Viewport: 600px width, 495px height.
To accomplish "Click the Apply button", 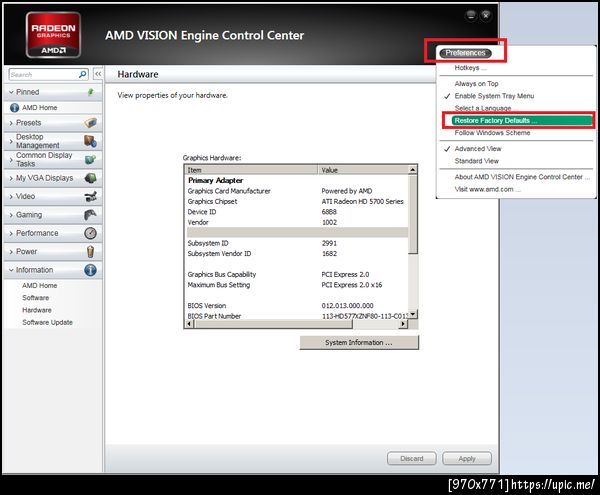I will pos(467,458).
